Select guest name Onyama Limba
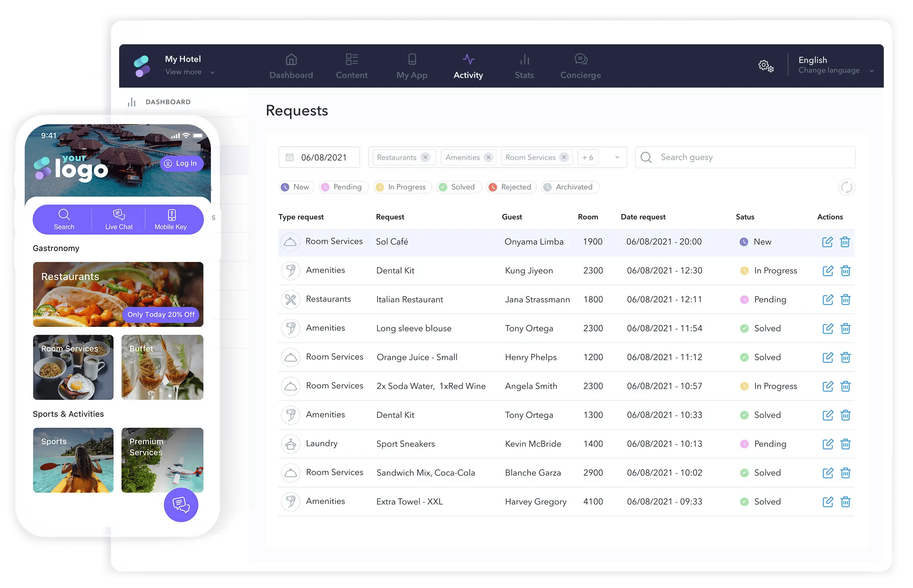This screenshot has height=588, width=913. tap(534, 242)
